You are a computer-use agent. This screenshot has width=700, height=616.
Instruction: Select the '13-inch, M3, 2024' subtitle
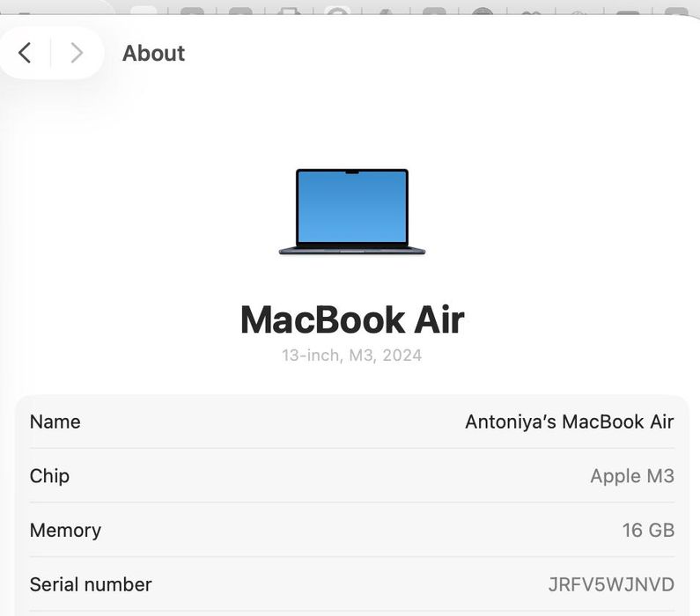pyautogui.click(x=352, y=356)
